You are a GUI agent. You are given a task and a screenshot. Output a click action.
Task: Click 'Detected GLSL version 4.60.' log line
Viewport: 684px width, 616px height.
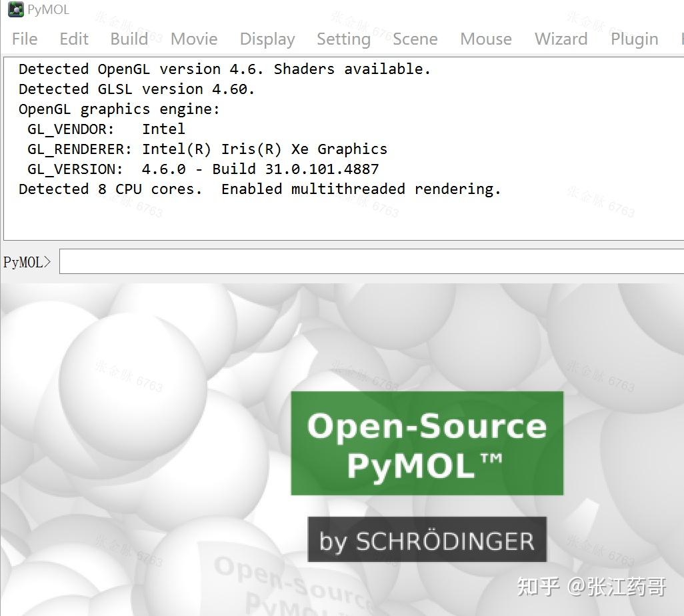[137, 89]
